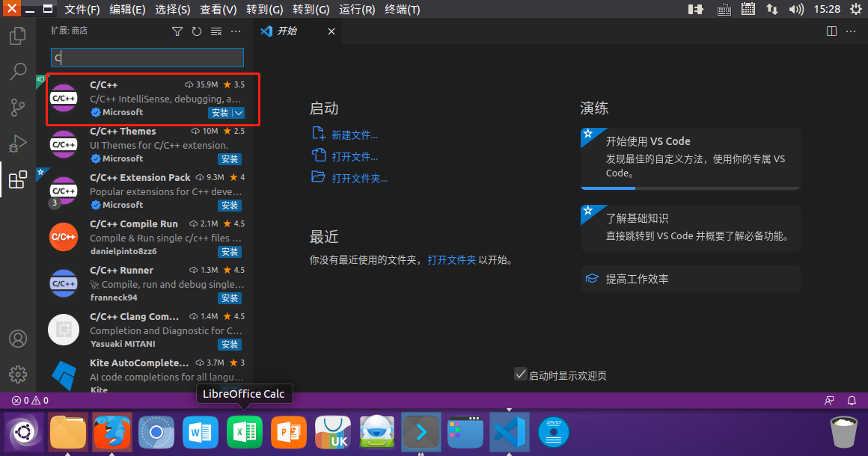Click the 打开文件... link
The image size is (868, 456).
[x=354, y=157]
